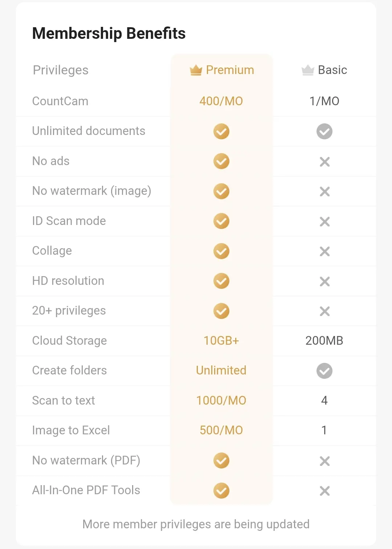Click the Basic X mark for No ads
The image size is (392, 549).
point(325,162)
